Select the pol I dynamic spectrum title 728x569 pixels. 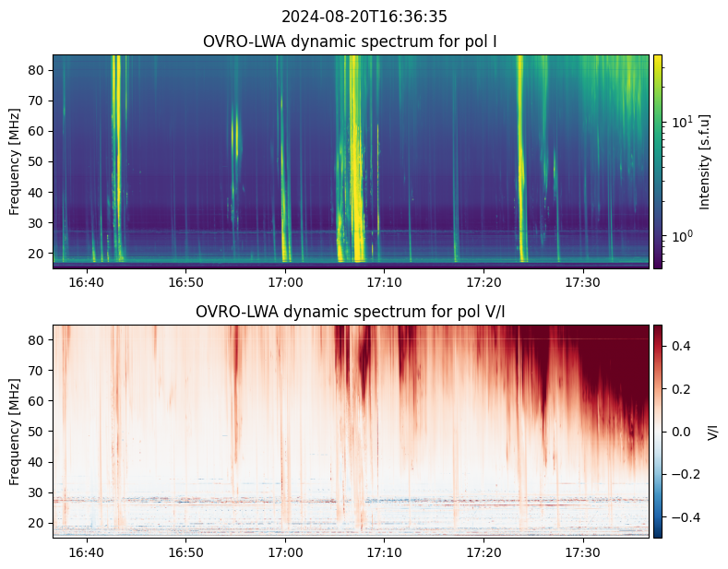pyautogui.click(x=350, y=41)
